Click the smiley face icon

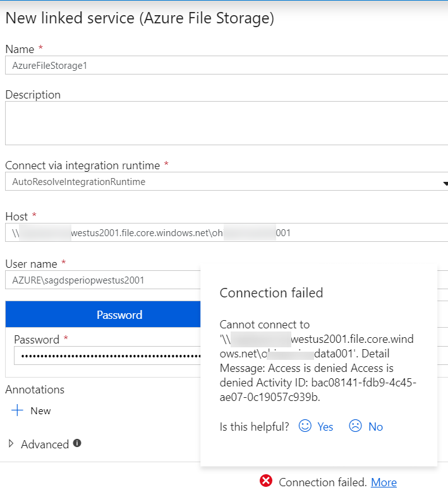coord(305,426)
